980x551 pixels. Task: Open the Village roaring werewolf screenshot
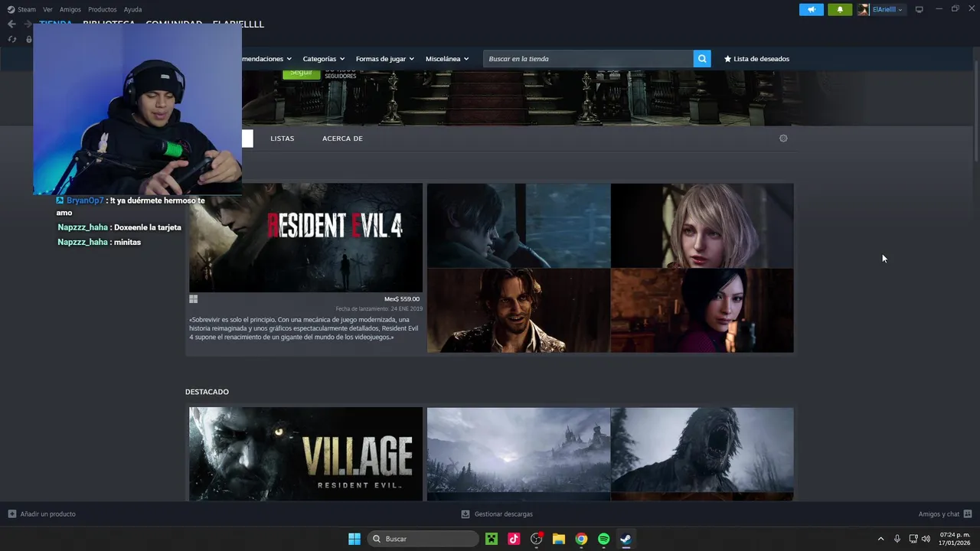point(702,449)
